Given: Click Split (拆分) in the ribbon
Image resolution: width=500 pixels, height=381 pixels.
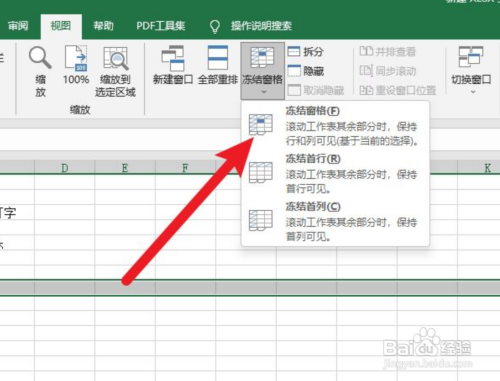Looking at the screenshot, I should click(305, 51).
